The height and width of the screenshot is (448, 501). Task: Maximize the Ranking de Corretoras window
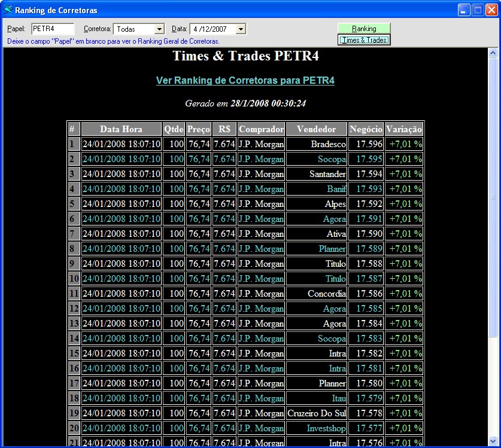point(478,10)
